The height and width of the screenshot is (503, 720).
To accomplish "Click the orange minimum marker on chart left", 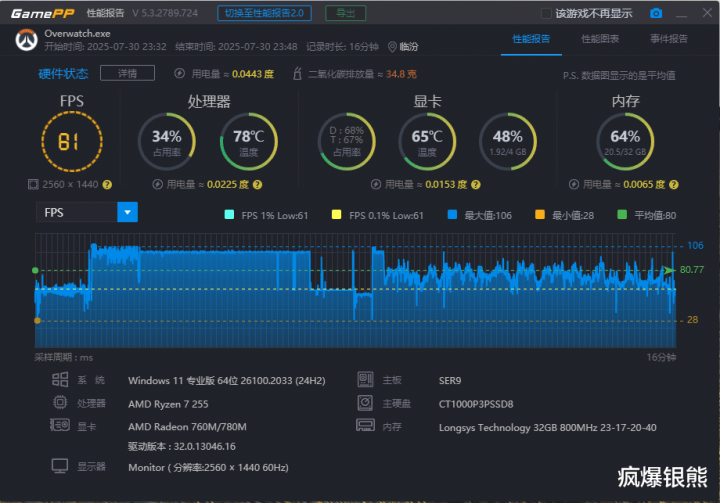I will (x=37, y=321).
